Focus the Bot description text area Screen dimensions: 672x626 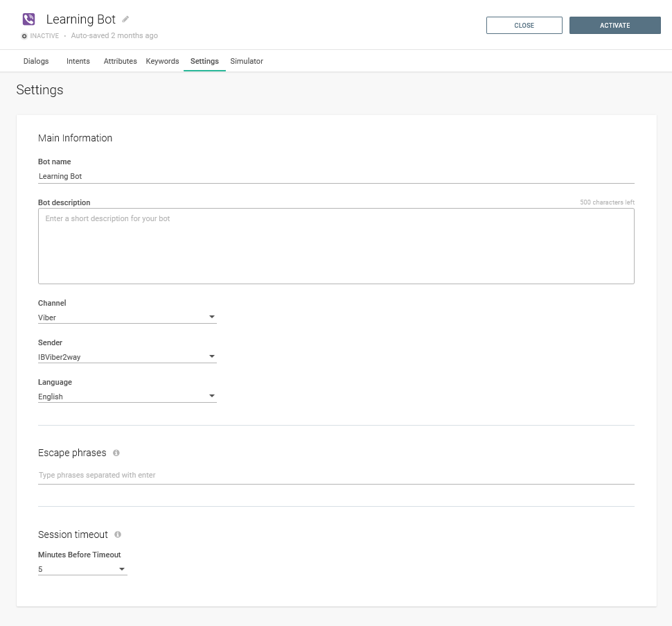(336, 246)
